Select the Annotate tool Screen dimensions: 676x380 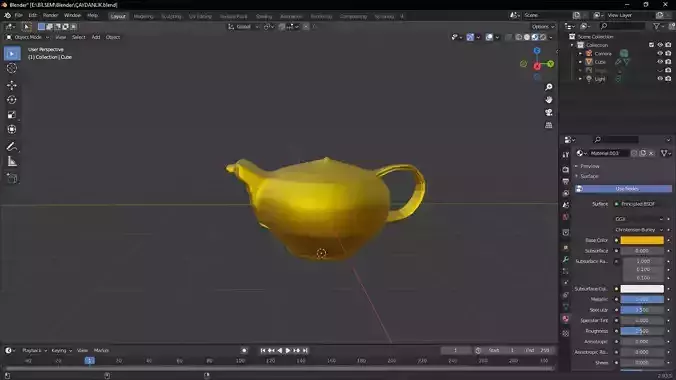(12, 147)
